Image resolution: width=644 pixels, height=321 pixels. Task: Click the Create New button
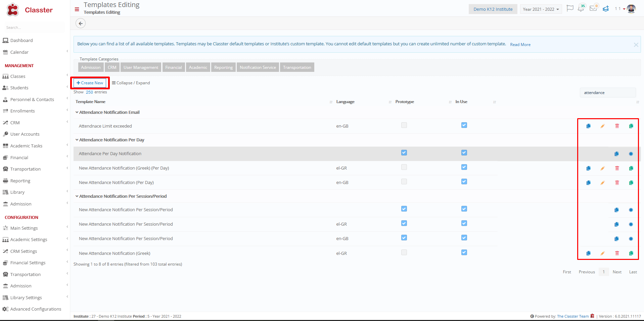90,83
